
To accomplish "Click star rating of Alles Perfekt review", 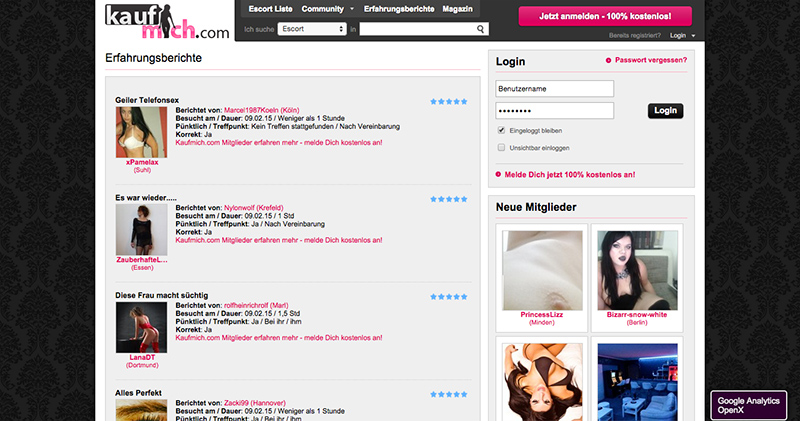I will click(448, 394).
